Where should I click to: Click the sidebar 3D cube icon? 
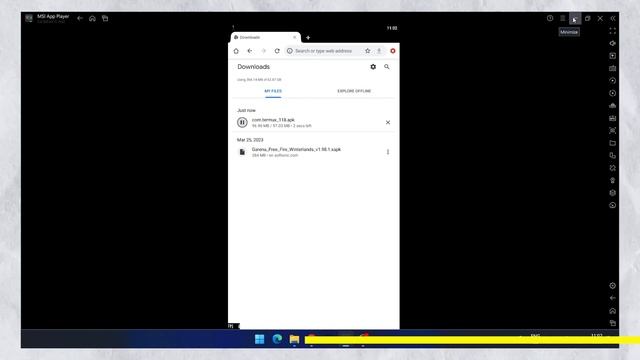613,193
